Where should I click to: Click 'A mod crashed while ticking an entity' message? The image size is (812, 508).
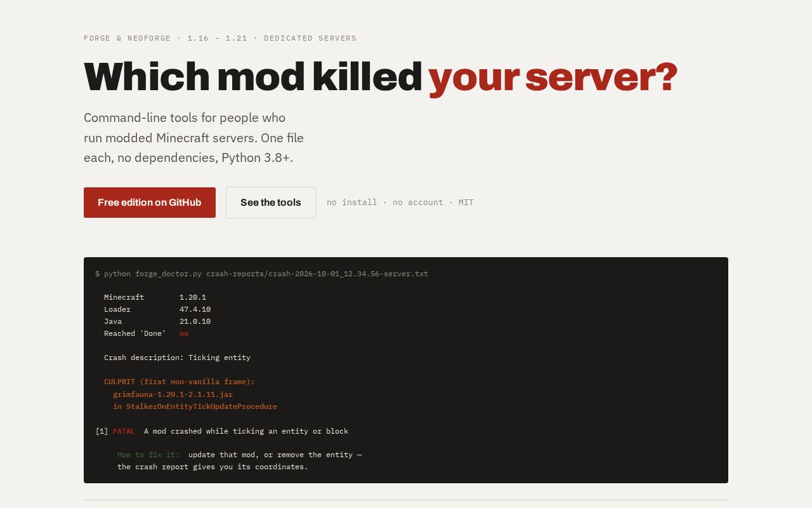[x=246, y=431]
